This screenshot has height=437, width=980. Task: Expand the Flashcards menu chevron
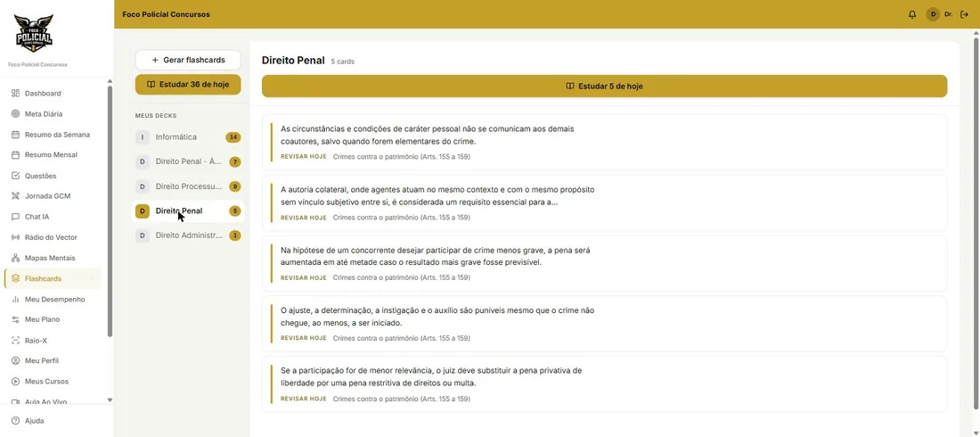91,278
